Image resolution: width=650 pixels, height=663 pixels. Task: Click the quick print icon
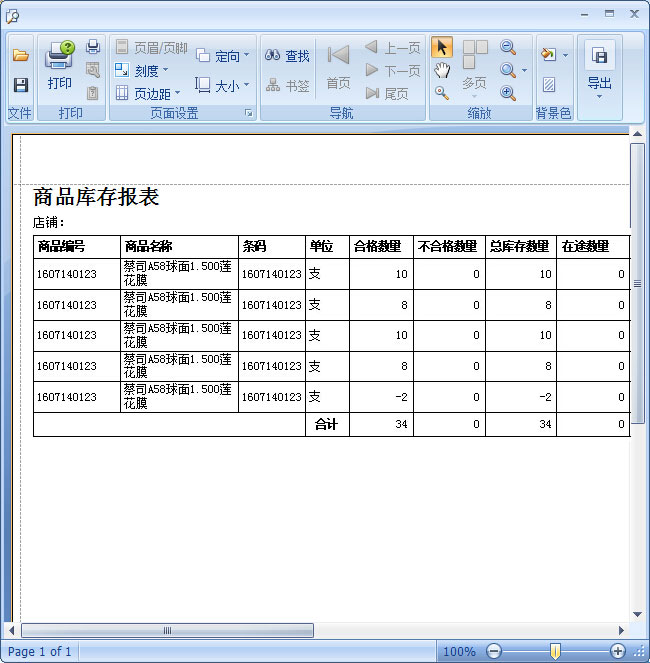(93, 47)
